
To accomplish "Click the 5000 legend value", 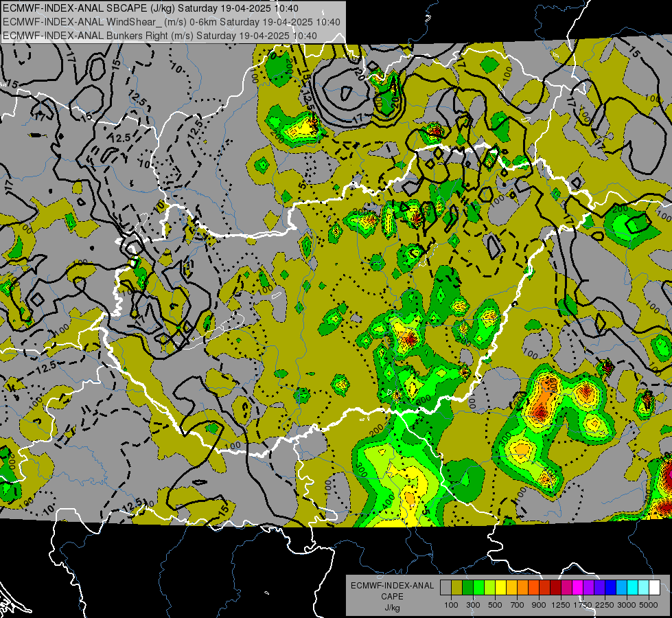I will coord(649,605).
